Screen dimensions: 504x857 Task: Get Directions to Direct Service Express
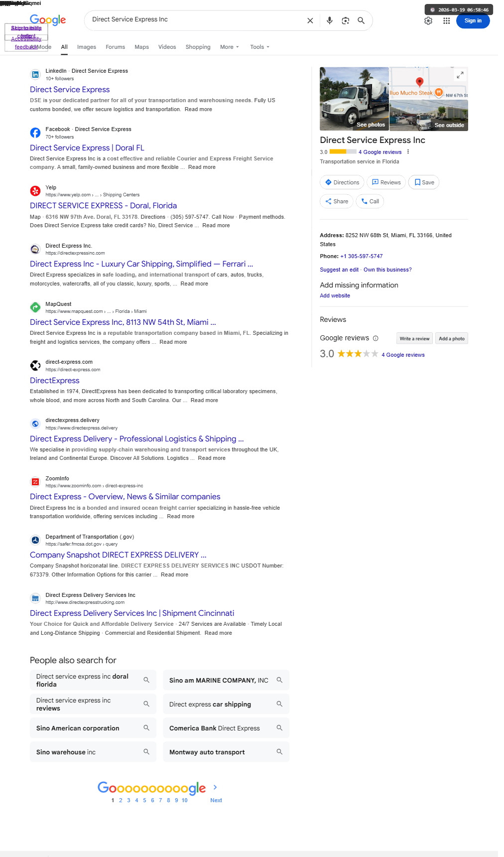[x=342, y=182]
